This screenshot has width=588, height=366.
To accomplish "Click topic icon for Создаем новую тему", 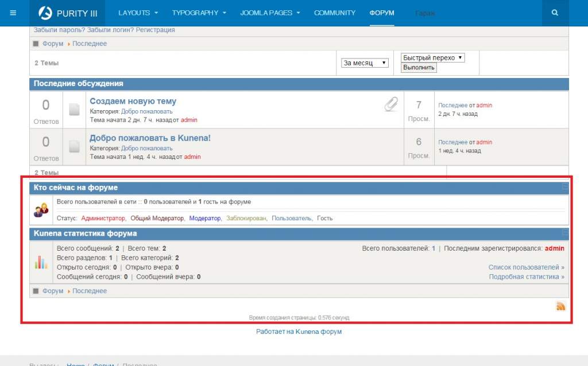I will (x=74, y=110).
